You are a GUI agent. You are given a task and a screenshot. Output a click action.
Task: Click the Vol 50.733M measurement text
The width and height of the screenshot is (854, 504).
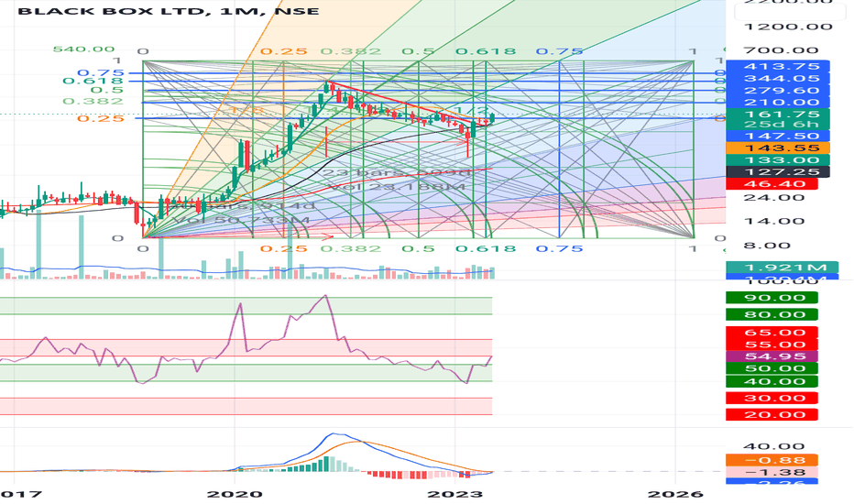click(240, 221)
